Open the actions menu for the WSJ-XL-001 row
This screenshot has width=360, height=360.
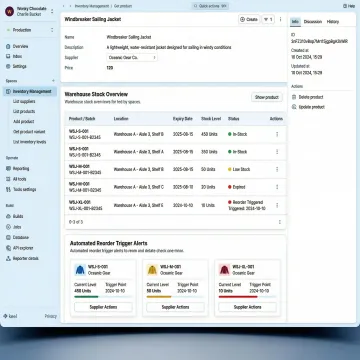(277, 205)
